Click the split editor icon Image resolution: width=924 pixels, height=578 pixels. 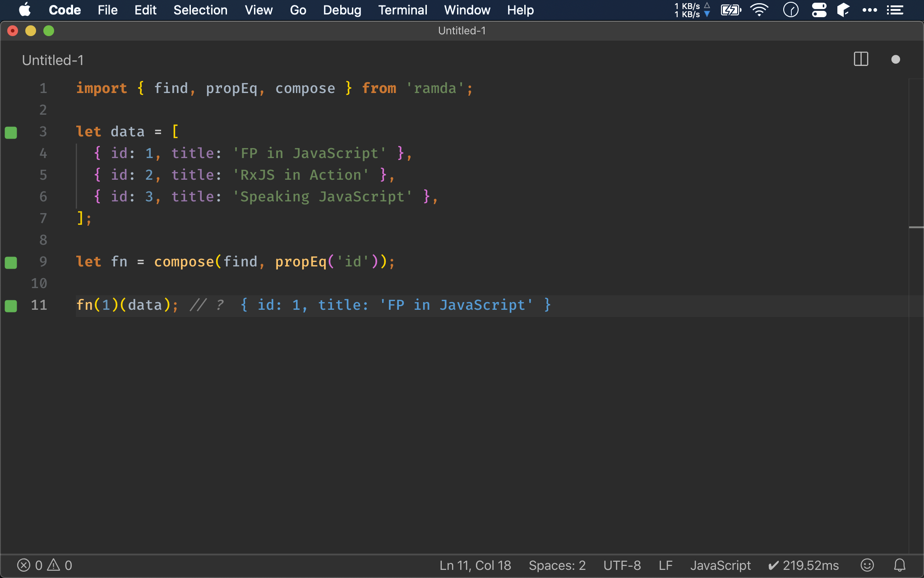tap(861, 59)
